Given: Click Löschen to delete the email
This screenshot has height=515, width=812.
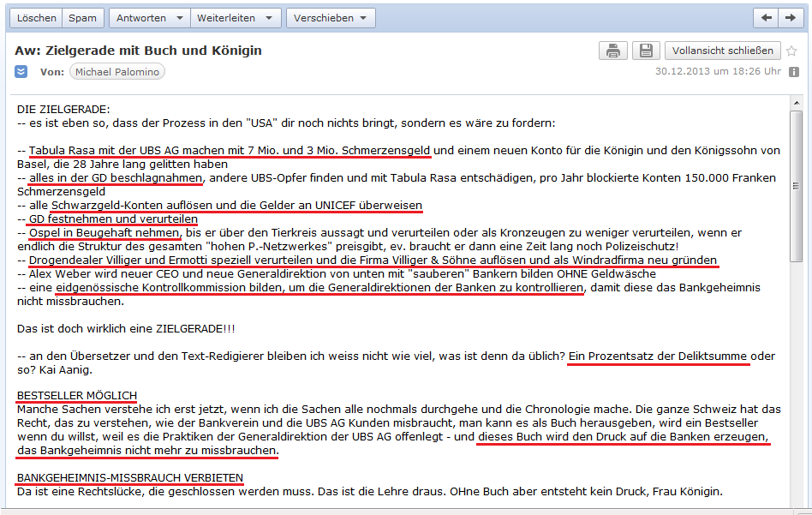Looking at the screenshot, I should 35,17.
